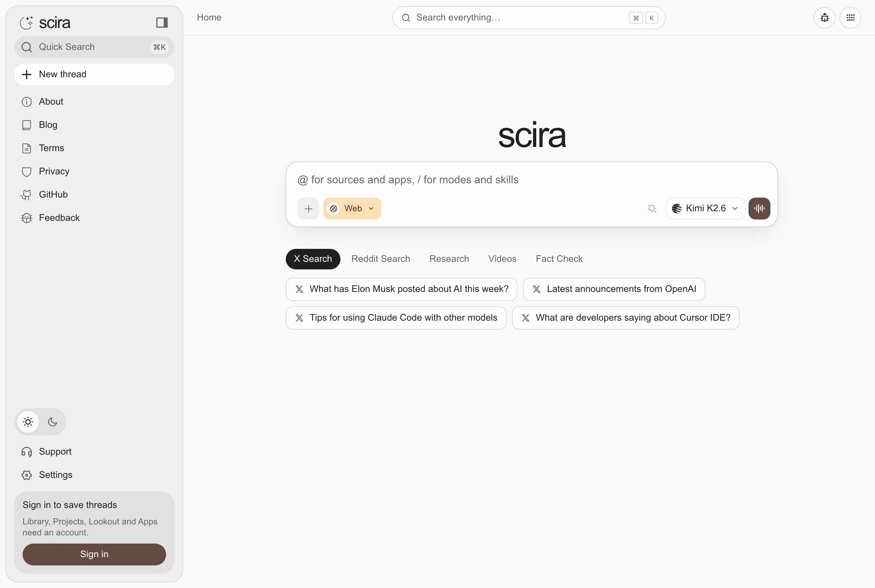The image size is (875, 588).
Task: Open Quick Search in sidebar
Action: click(94, 47)
